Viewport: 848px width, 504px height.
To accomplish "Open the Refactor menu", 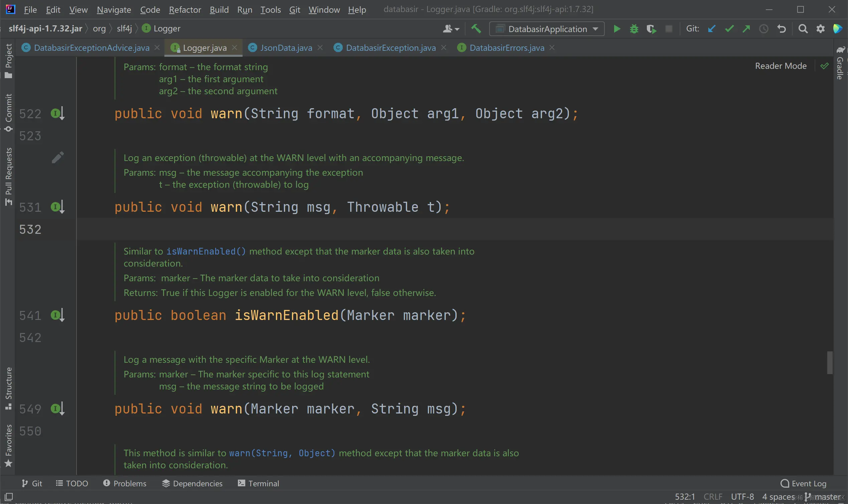I will point(185,9).
